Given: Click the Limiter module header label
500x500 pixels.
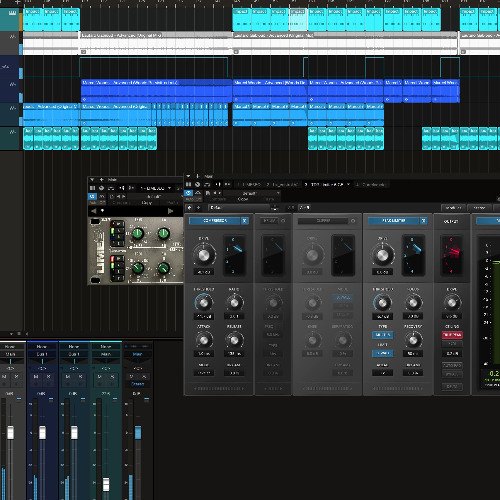Looking at the screenshot, I should [x=394, y=221].
